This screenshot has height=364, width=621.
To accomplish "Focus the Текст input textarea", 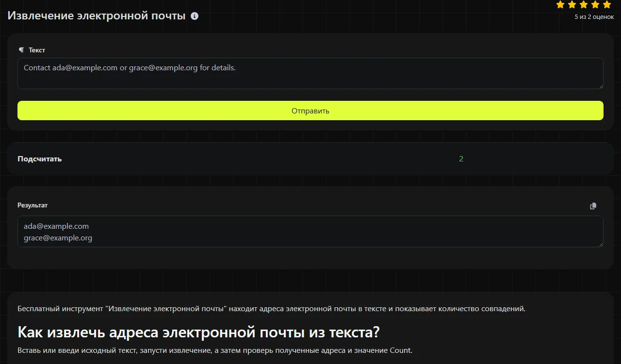I will (x=310, y=74).
